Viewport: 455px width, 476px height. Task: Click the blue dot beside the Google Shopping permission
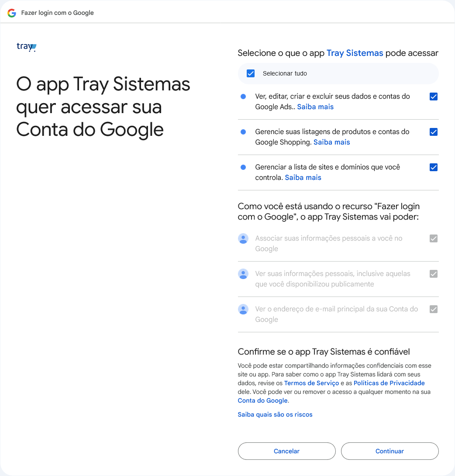[x=243, y=132]
